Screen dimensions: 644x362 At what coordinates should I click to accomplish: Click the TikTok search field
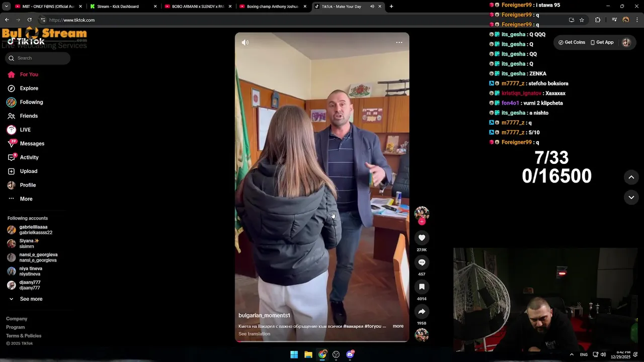tap(38, 58)
